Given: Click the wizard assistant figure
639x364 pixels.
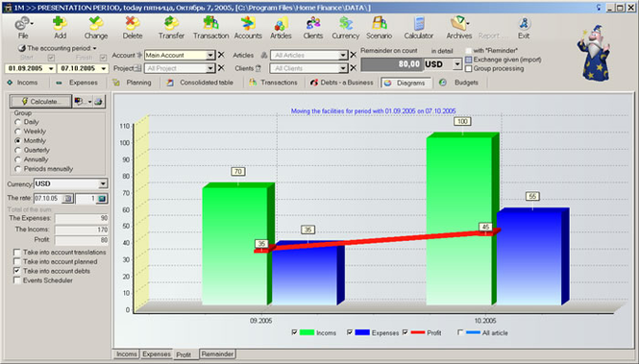Looking at the screenshot, I should (x=594, y=53).
